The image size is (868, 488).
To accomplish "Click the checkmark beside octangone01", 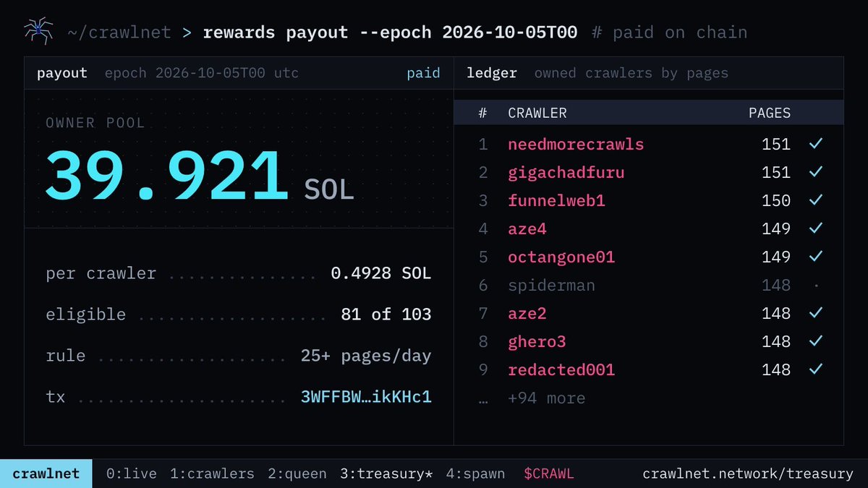I will point(816,257).
